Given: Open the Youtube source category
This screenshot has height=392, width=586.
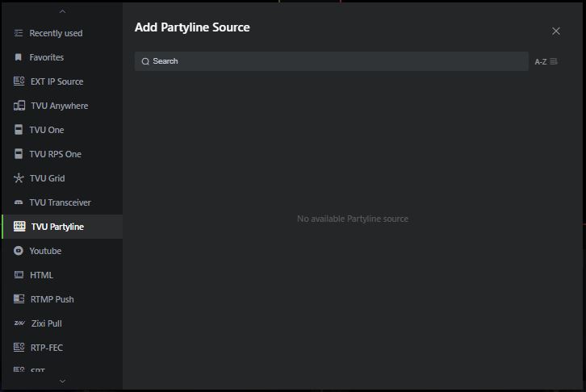Looking at the screenshot, I should (62, 251).
